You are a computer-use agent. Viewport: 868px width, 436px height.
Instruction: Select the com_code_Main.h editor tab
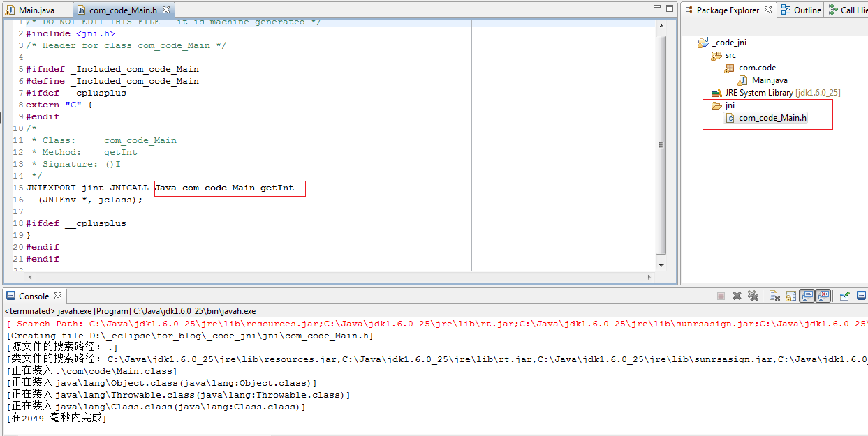[x=123, y=10]
